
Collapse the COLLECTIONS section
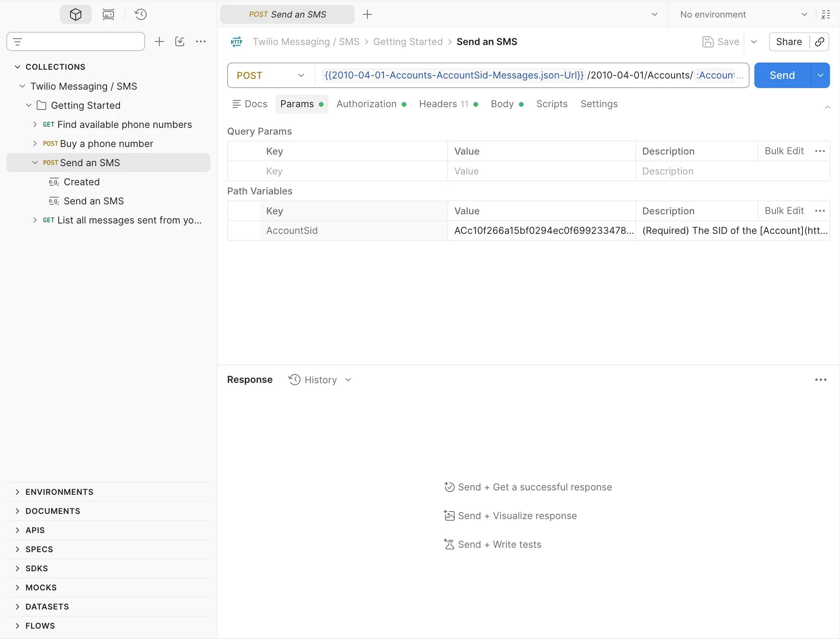pos(18,67)
